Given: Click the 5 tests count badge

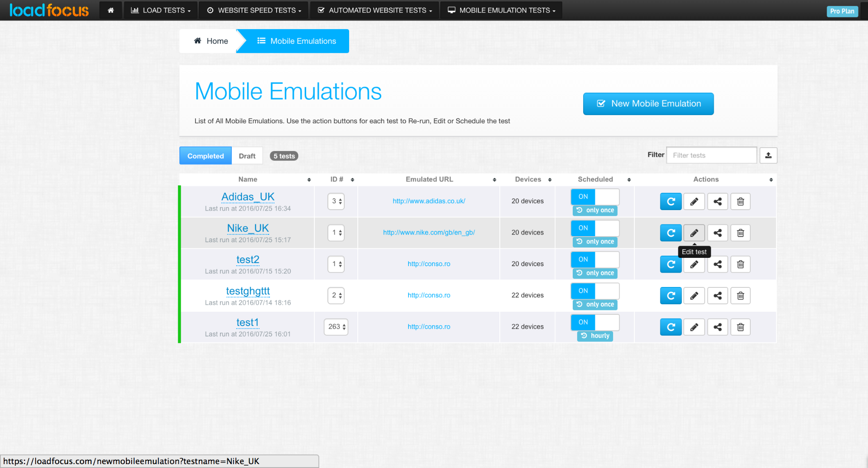Looking at the screenshot, I should 284,156.
